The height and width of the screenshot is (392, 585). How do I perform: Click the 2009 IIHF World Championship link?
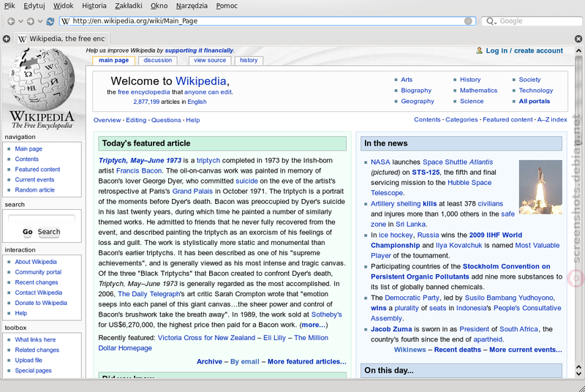point(446,240)
